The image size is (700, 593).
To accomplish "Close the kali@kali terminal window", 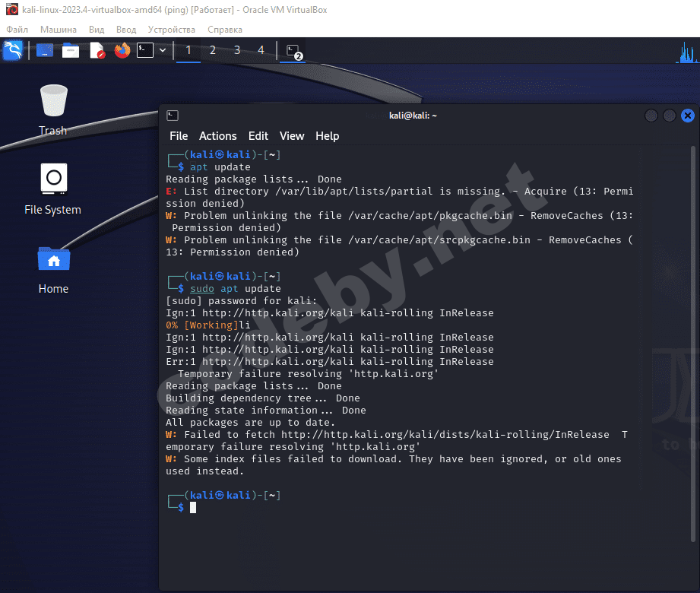I will (688, 116).
